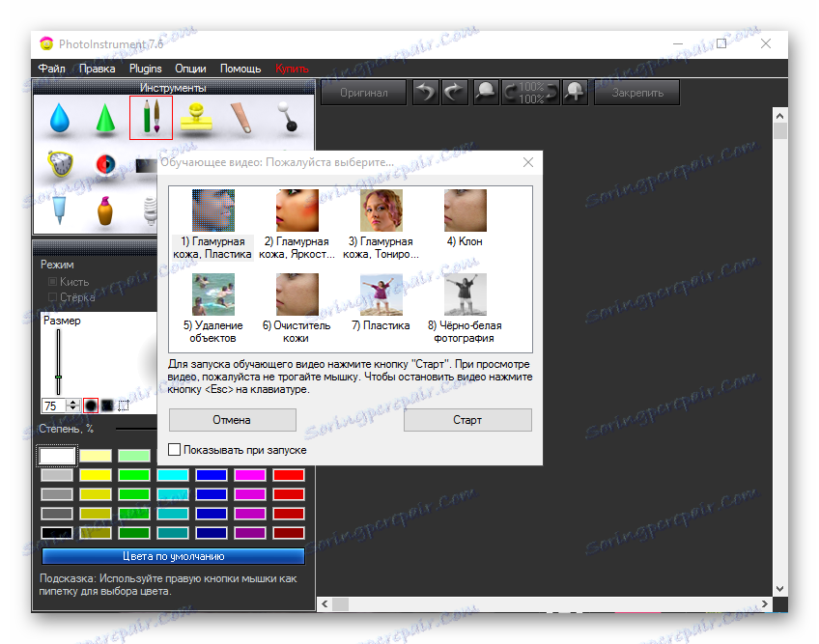Viewport: 819px width, 644px height.
Task: Click the Закрепить button
Action: click(637, 93)
